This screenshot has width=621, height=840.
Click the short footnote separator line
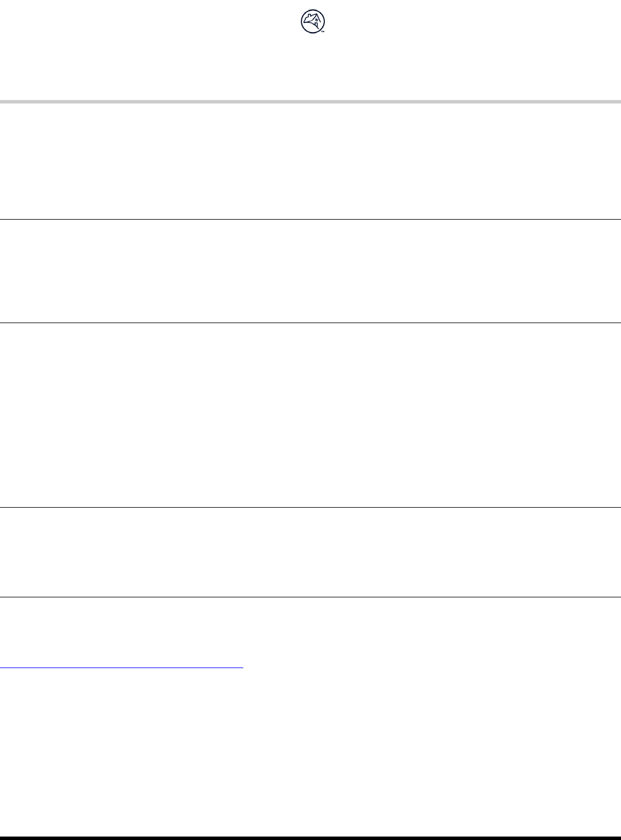pos(121,668)
